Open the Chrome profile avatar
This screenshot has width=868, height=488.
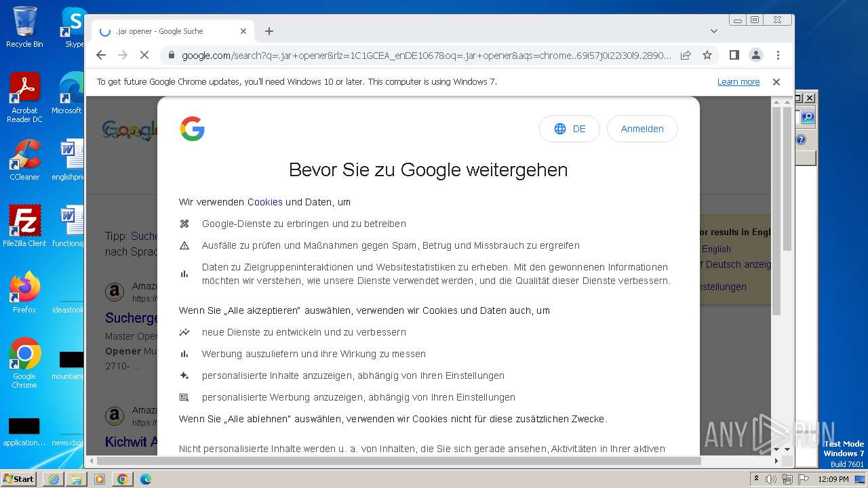pyautogui.click(x=755, y=55)
